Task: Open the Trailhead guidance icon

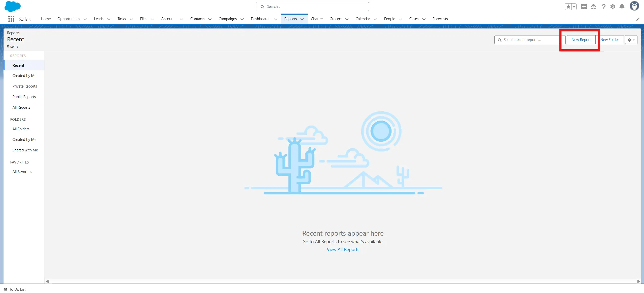Action: click(x=593, y=7)
